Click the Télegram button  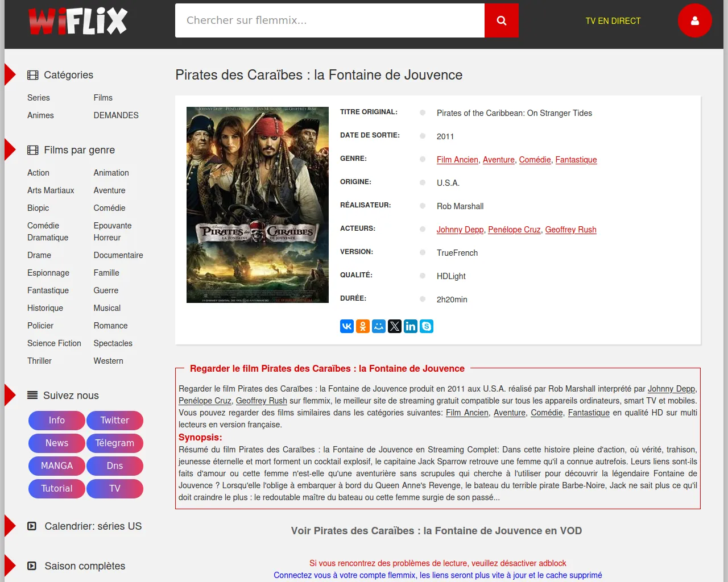pyautogui.click(x=115, y=443)
